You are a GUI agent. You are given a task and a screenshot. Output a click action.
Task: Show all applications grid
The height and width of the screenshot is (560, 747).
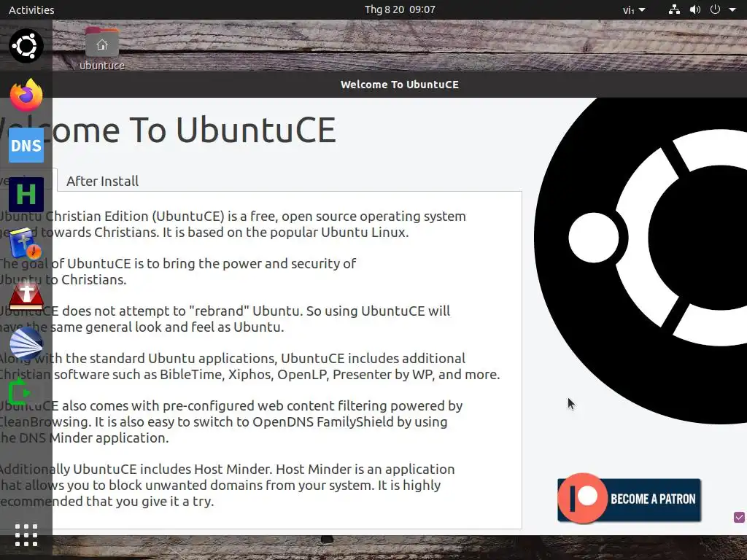pyautogui.click(x=26, y=535)
